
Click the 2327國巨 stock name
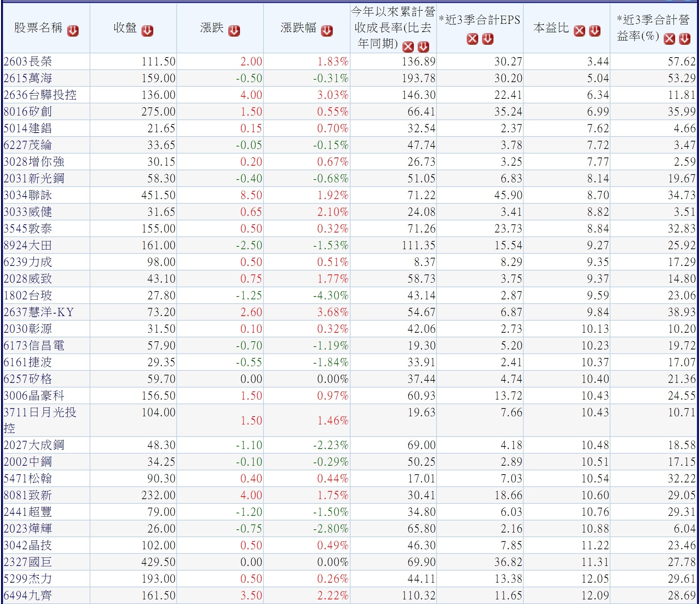[28, 562]
